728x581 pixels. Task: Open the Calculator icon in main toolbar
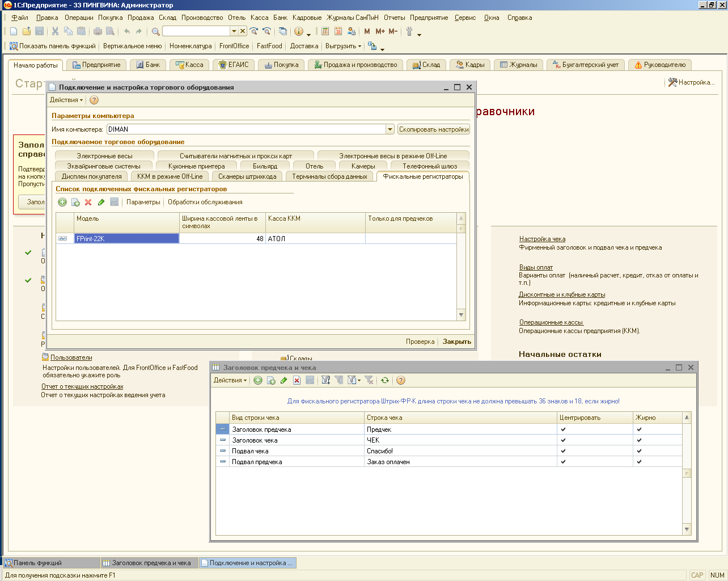point(325,31)
